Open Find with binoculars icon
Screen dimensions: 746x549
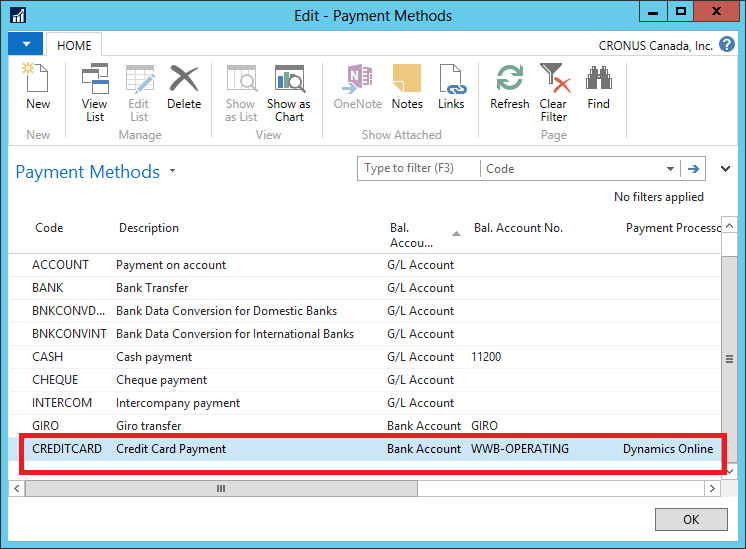(599, 87)
